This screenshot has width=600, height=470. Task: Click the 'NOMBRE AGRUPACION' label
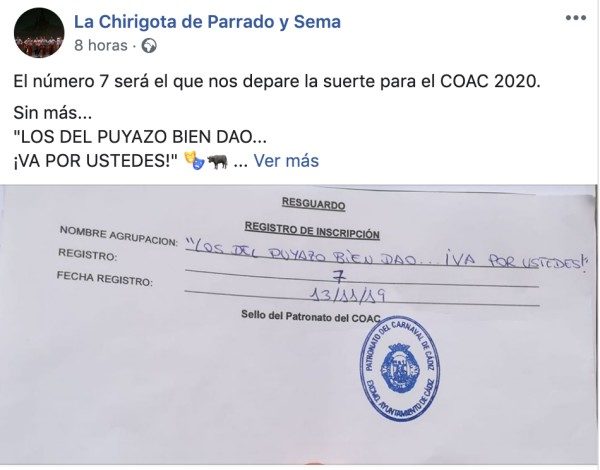tap(119, 235)
